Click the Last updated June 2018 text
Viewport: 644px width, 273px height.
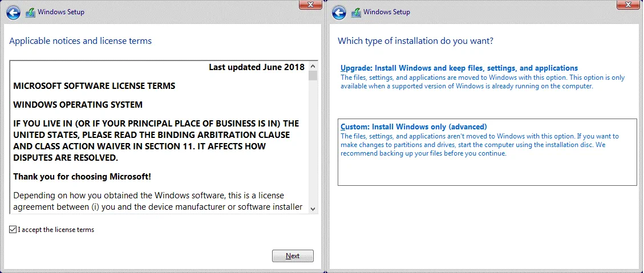pos(257,67)
